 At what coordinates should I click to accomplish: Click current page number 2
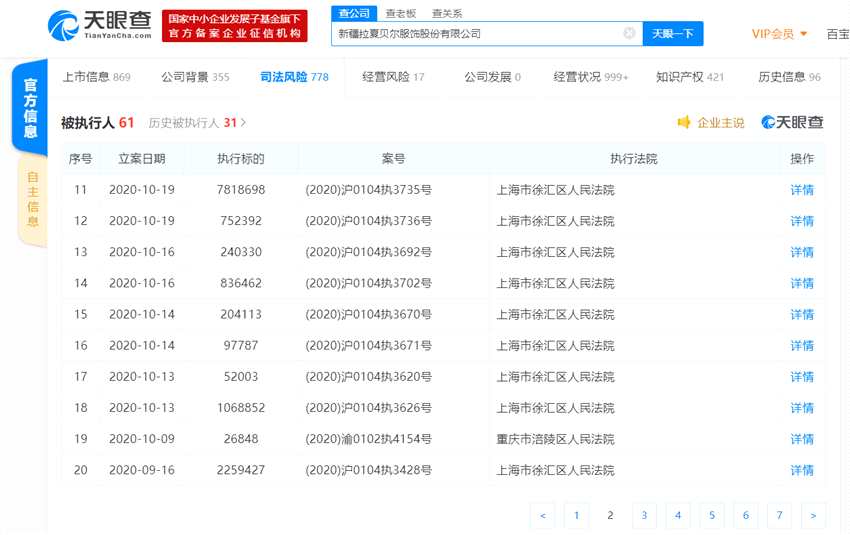click(x=610, y=515)
